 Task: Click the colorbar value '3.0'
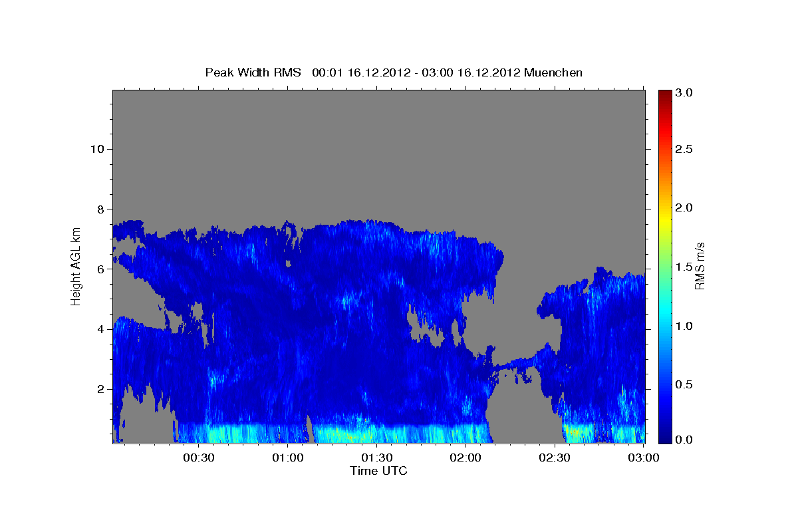[x=685, y=92]
